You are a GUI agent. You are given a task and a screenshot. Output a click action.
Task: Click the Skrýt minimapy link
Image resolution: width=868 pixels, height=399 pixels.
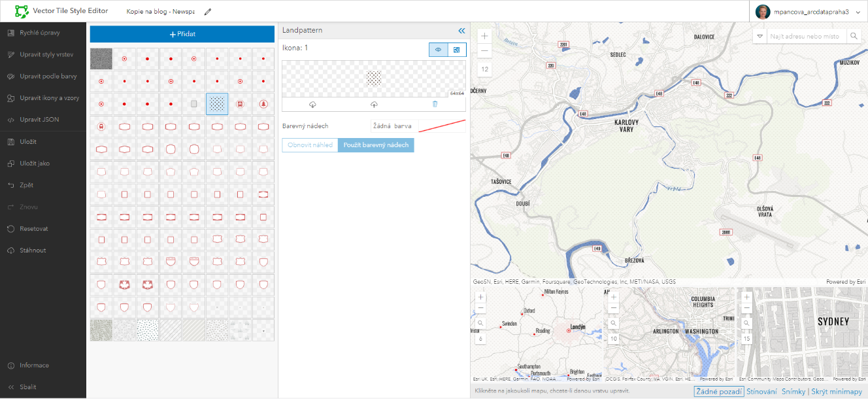pyautogui.click(x=837, y=391)
